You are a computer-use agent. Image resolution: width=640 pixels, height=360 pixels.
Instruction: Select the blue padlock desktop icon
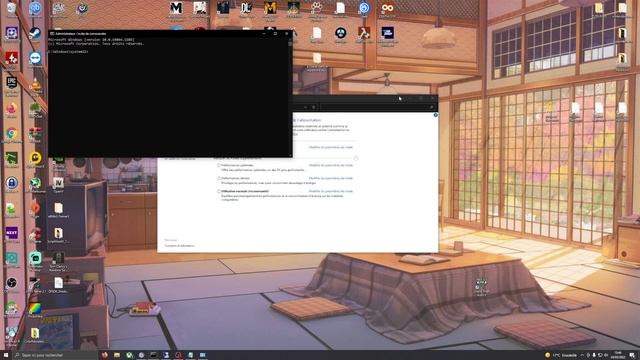(11, 183)
